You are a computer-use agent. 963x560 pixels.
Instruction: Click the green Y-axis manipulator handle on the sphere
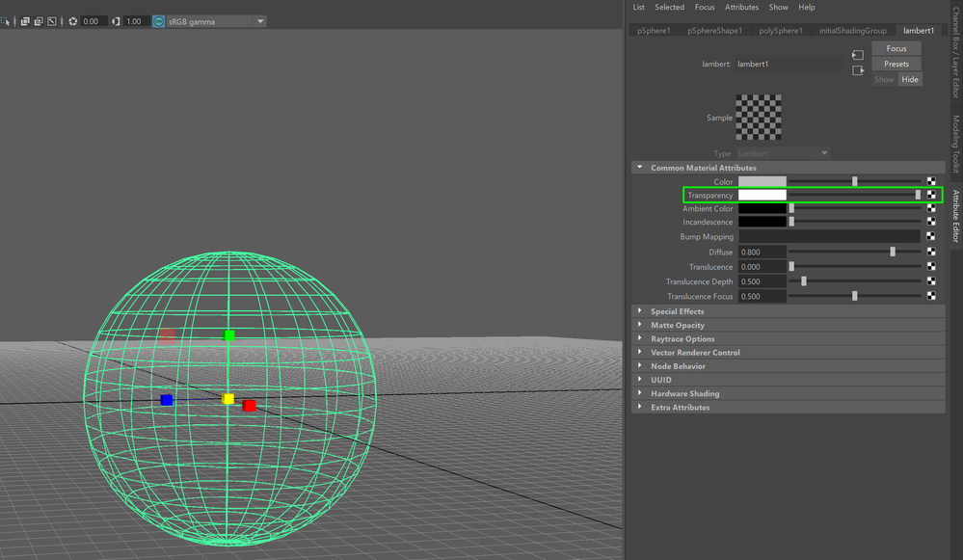[x=229, y=335]
